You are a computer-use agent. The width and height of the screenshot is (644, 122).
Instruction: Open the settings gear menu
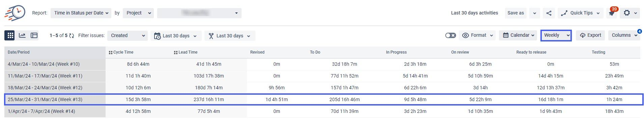[630, 13]
